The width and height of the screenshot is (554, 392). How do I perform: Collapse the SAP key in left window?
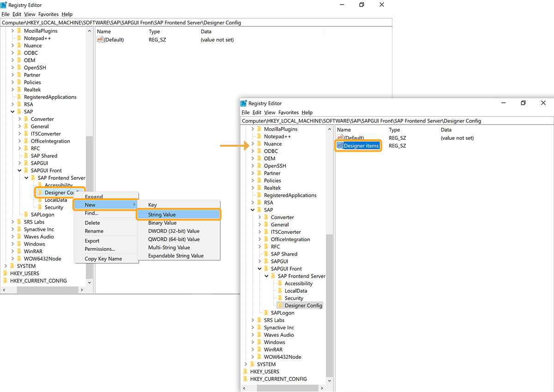13,112
